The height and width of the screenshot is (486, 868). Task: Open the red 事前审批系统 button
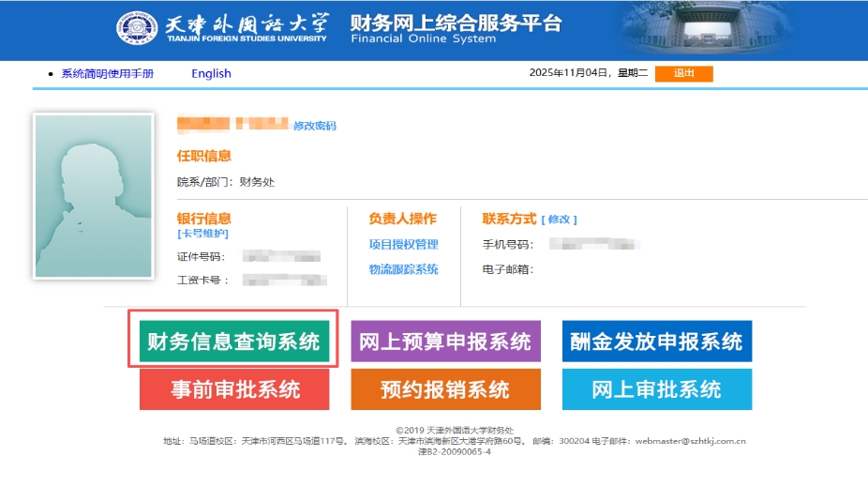point(234,389)
